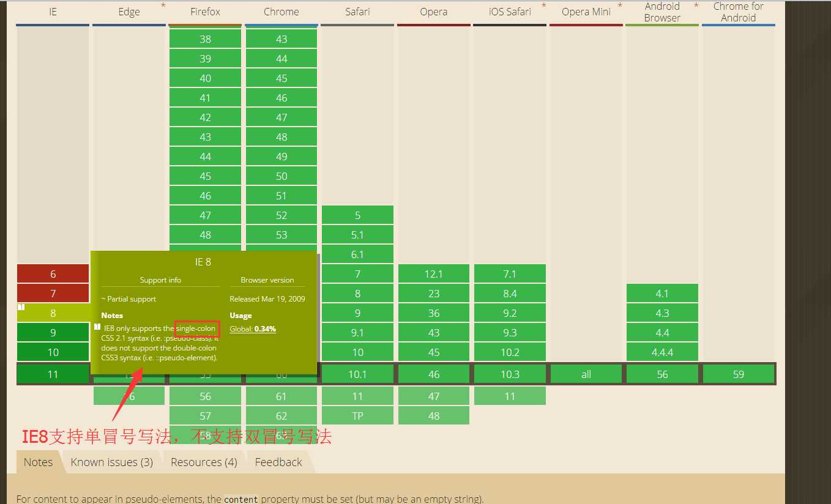831x504 pixels.
Task: Select the iOS Safari 9.3 cell
Action: pos(510,333)
